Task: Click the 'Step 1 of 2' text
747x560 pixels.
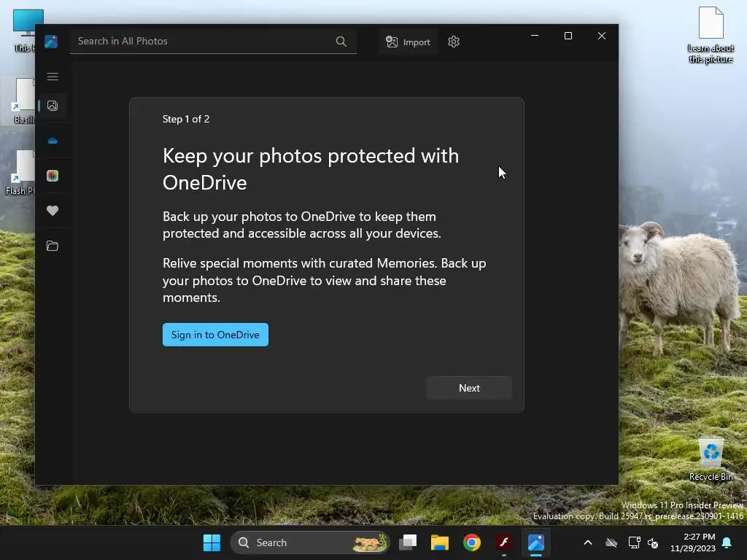Action: click(x=186, y=119)
